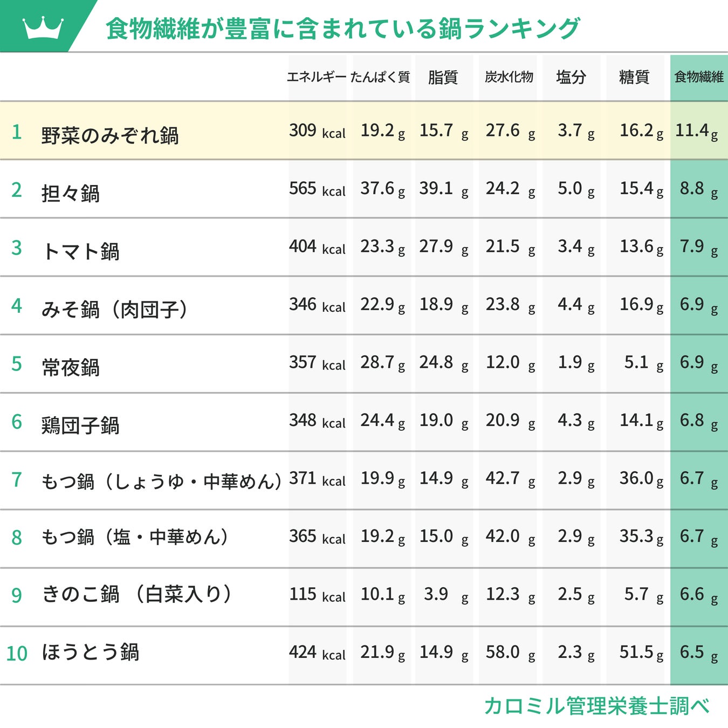The image size is (728, 728).
Task: Select the highlighted 食物繊維 column header
Action: (x=698, y=77)
